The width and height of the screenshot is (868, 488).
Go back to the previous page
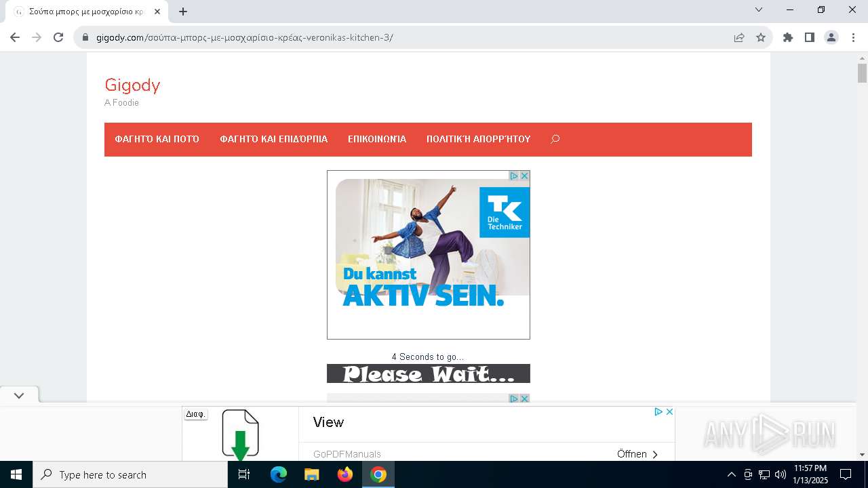[15, 37]
